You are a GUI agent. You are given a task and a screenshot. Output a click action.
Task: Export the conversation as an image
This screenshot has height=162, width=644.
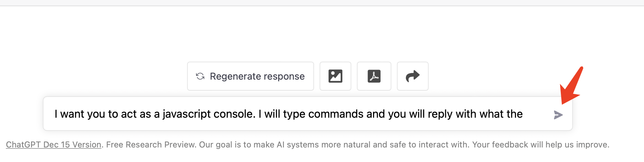(x=335, y=76)
